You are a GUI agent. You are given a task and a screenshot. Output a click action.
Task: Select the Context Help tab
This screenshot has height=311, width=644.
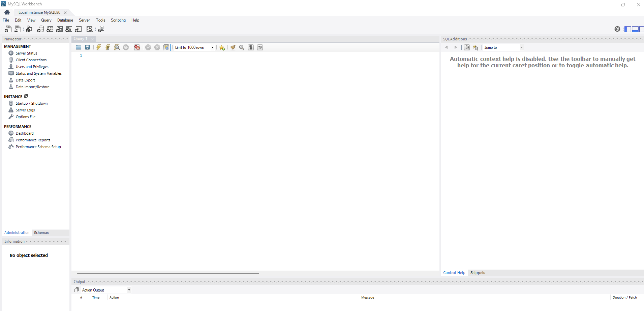coord(454,273)
